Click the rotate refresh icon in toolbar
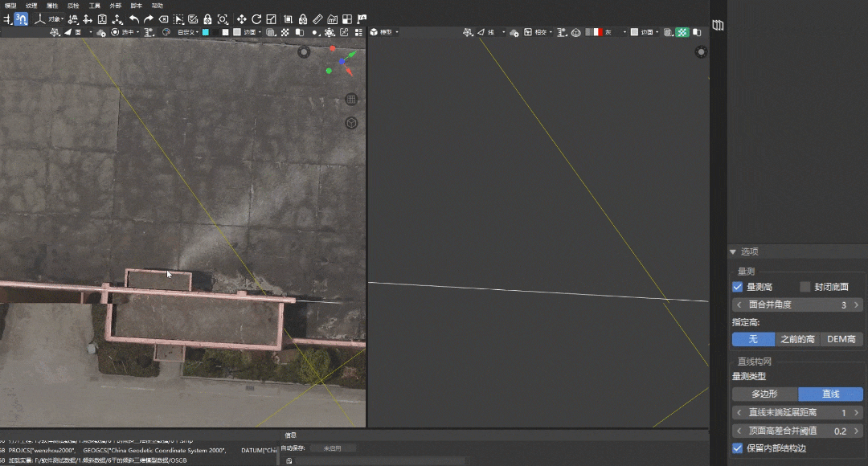868x466 pixels. (x=256, y=19)
